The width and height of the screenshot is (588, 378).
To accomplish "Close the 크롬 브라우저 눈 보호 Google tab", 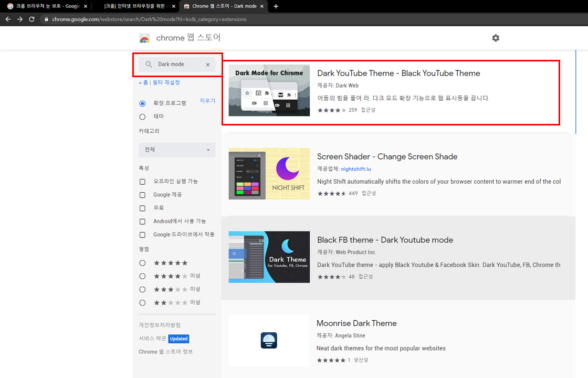I will [86, 6].
